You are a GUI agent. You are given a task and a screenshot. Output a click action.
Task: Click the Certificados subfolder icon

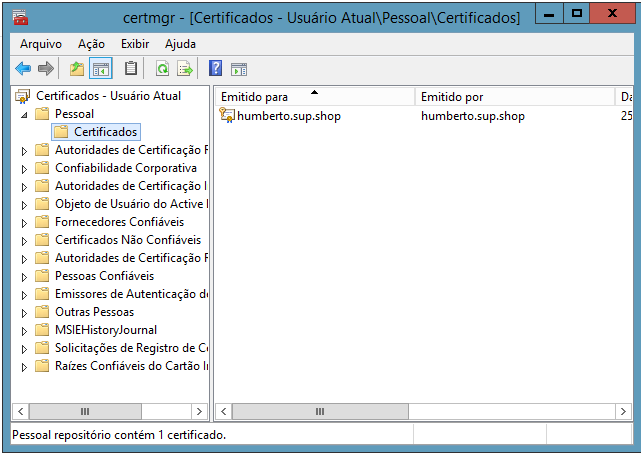(61, 132)
